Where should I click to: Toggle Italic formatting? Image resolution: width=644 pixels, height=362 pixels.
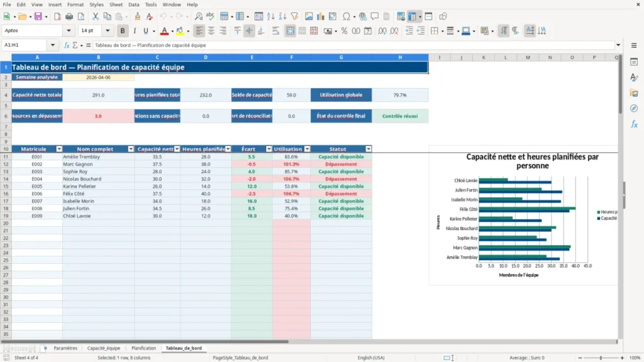[135, 31]
